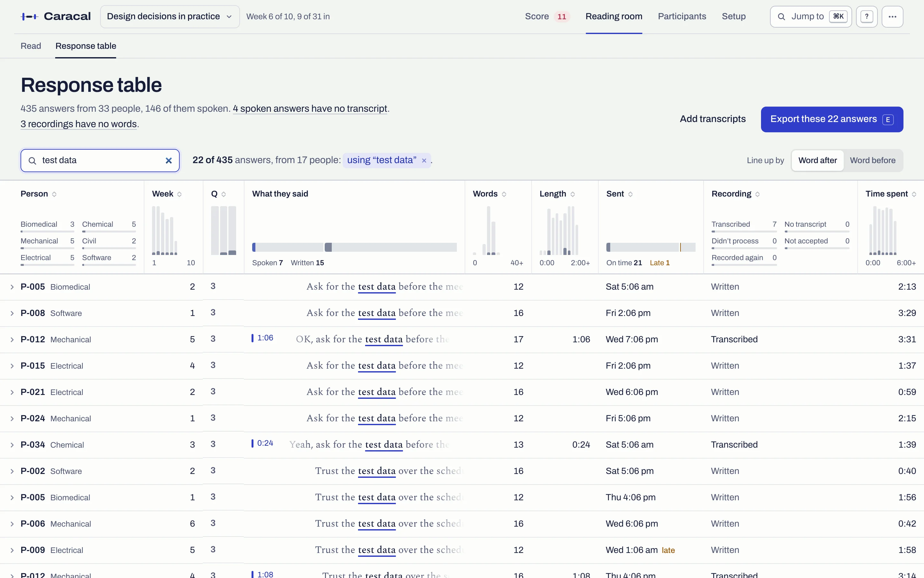Image resolution: width=924 pixels, height=578 pixels.
Task: Expand the P-021 Electrical row
Action: click(12, 393)
